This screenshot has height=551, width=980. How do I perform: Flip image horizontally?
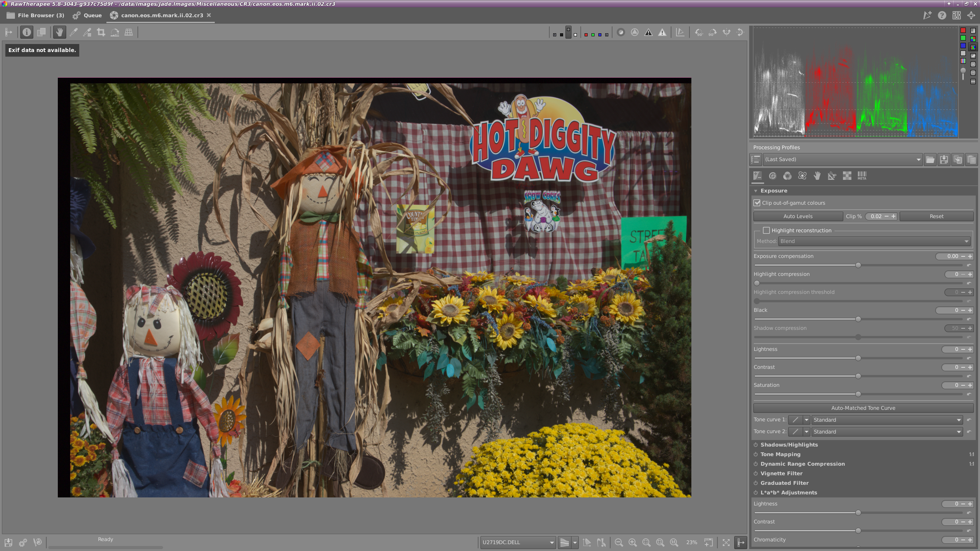(727, 33)
